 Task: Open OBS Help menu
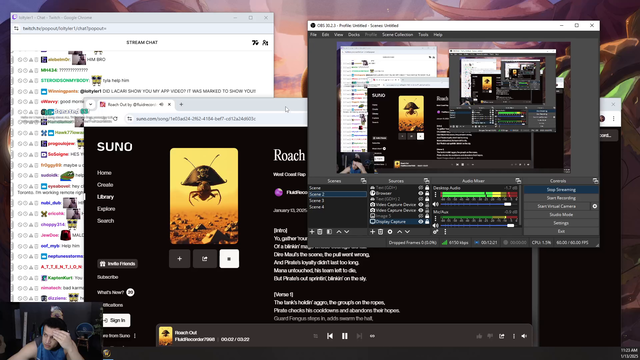(x=438, y=35)
